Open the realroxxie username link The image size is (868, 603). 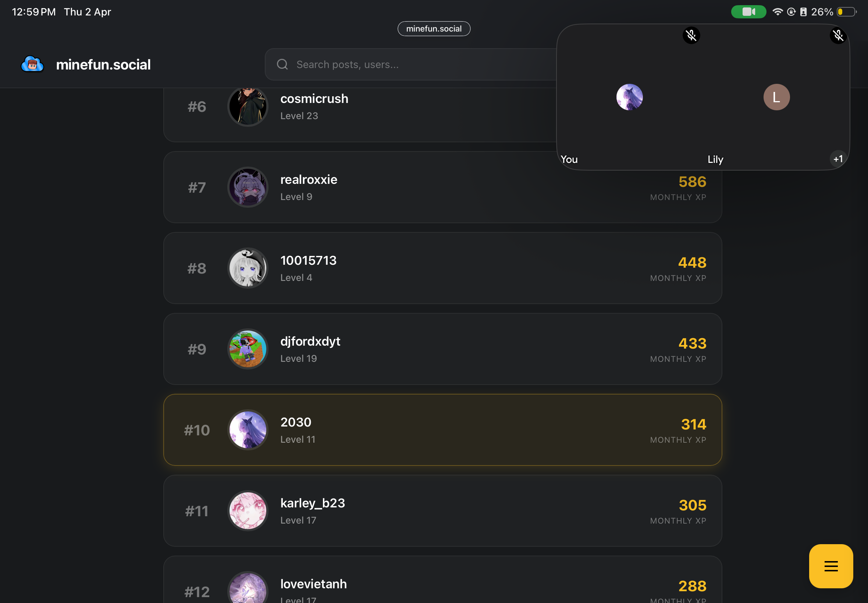[309, 179]
